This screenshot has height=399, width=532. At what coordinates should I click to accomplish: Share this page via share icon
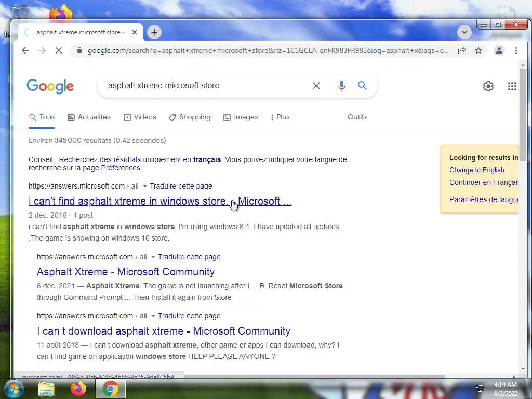coord(462,50)
